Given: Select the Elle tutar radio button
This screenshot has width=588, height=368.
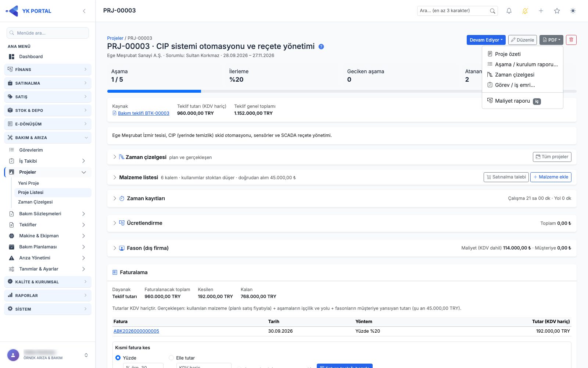Looking at the screenshot, I should 171,358.
